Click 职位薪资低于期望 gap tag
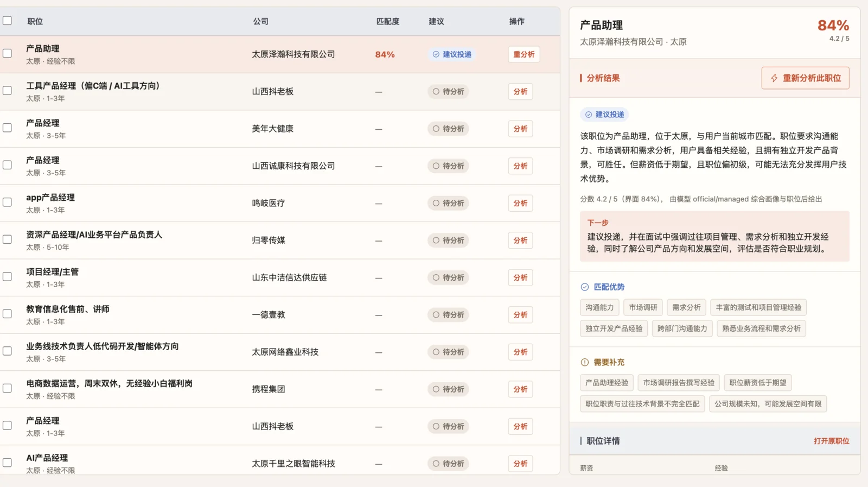 tap(758, 383)
